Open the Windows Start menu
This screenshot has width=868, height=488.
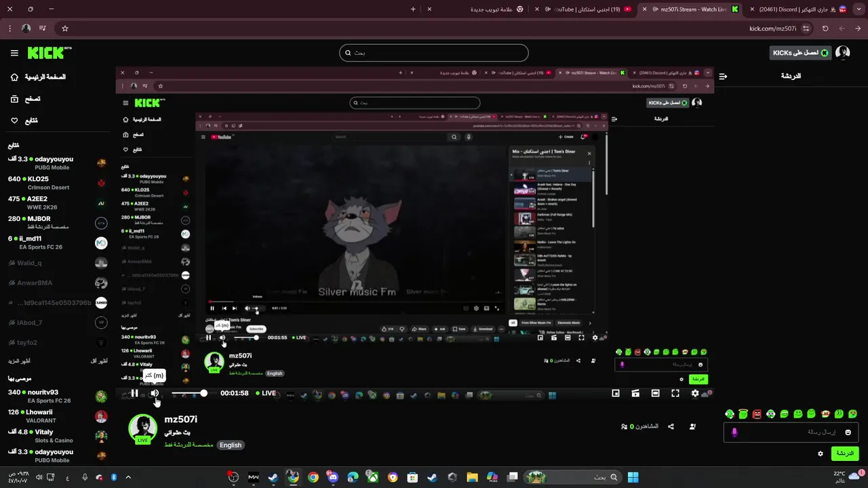pyautogui.click(x=633, y=477)
